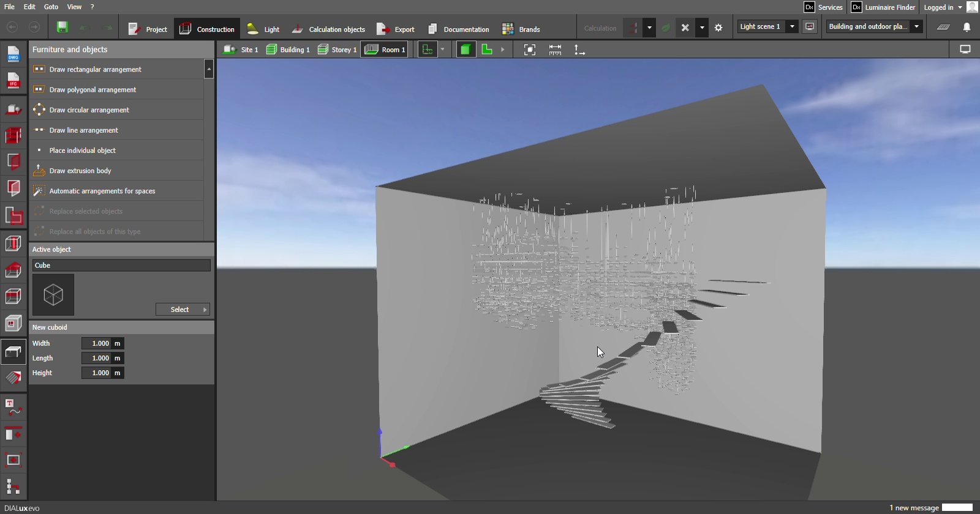Select the column-in-room tool icon

click(13, 244)
